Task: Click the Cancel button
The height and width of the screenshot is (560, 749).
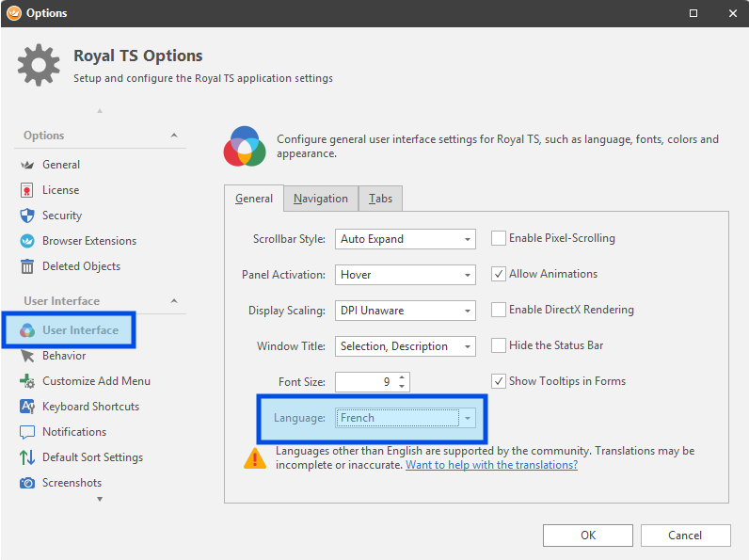Action: [685, 536]
